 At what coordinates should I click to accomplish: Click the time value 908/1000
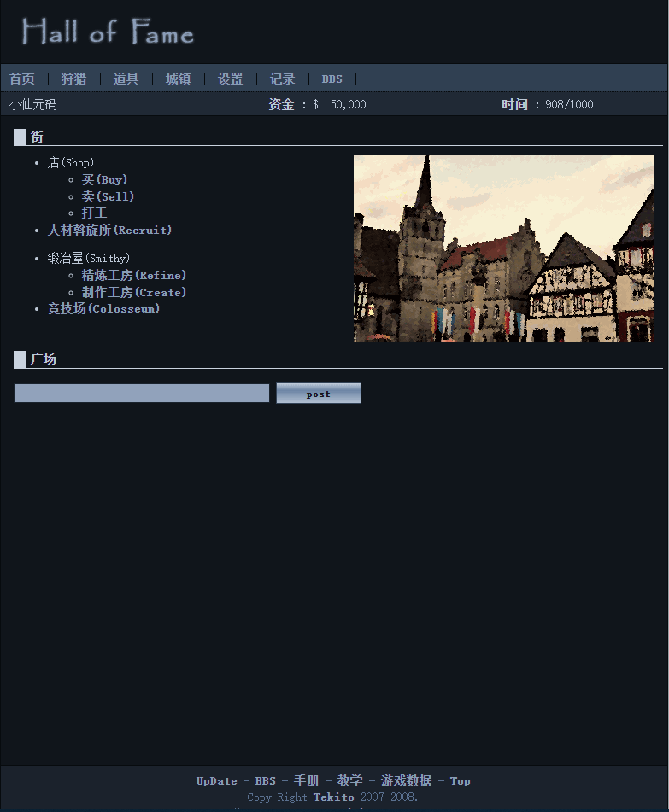[x=569, y=105]
